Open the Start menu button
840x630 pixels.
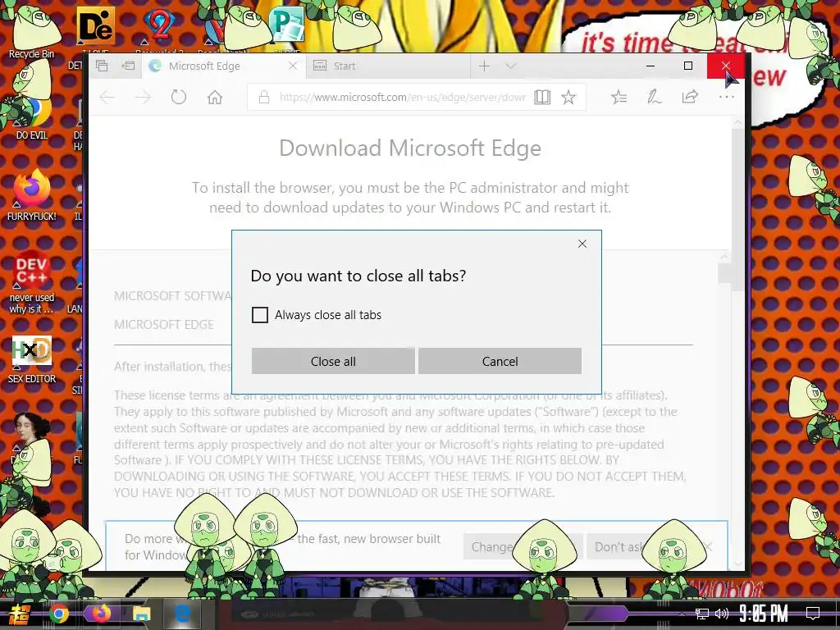[x=19, y=614]
